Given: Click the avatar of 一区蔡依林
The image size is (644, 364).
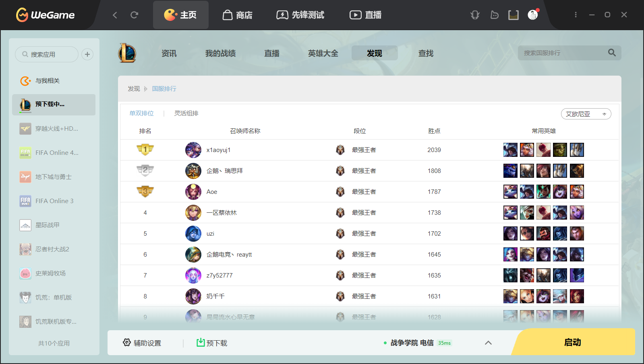Looking at the screenshot, I should pos(193,213).
